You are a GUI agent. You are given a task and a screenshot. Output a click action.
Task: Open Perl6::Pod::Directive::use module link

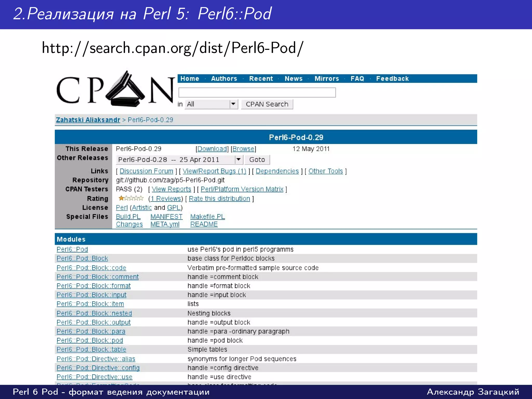pyautogui.click(x=95, y=377)
